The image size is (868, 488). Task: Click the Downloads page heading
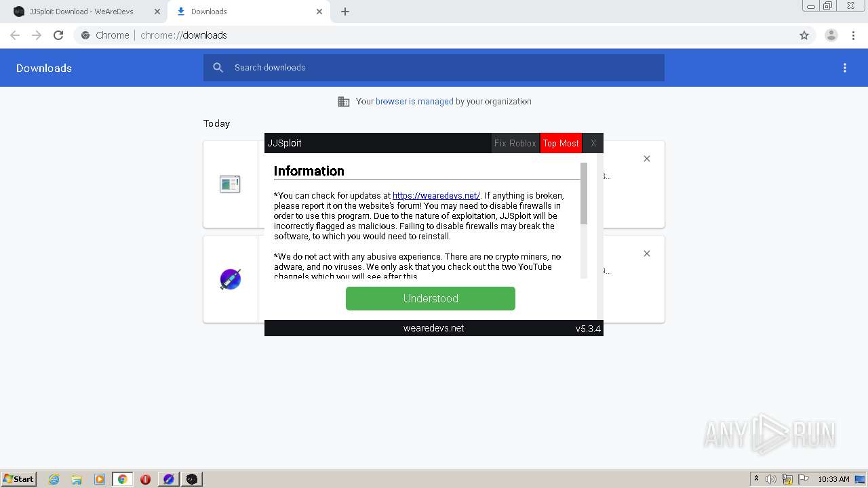pyautogui.click(x=44, y=68)
